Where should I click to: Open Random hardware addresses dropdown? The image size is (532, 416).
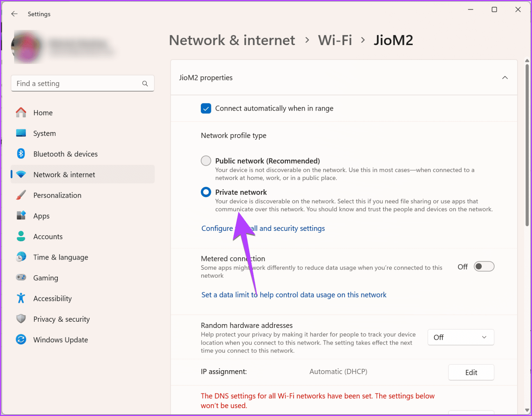pyautogui.click(x=461, y=337)
